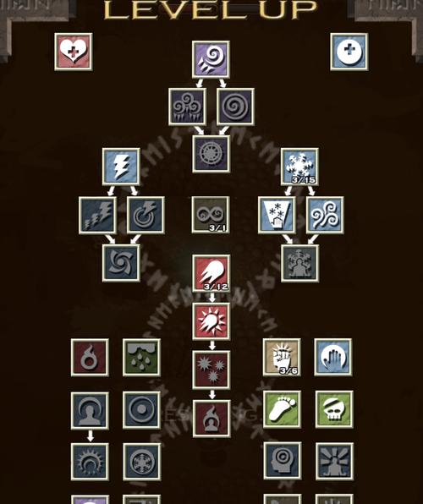Select the three-bladed vortex lightning skill
Screen dimensions: 423x504
click(121, 263)
